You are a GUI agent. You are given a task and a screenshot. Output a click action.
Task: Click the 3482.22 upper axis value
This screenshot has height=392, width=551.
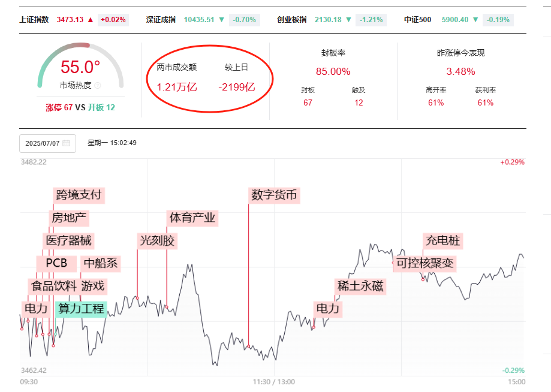coord(34,162)
